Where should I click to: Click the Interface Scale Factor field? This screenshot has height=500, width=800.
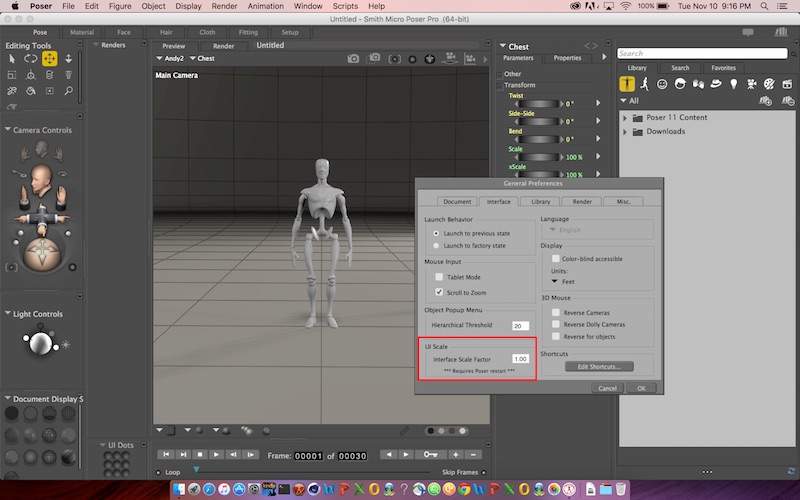pos(520,359)
